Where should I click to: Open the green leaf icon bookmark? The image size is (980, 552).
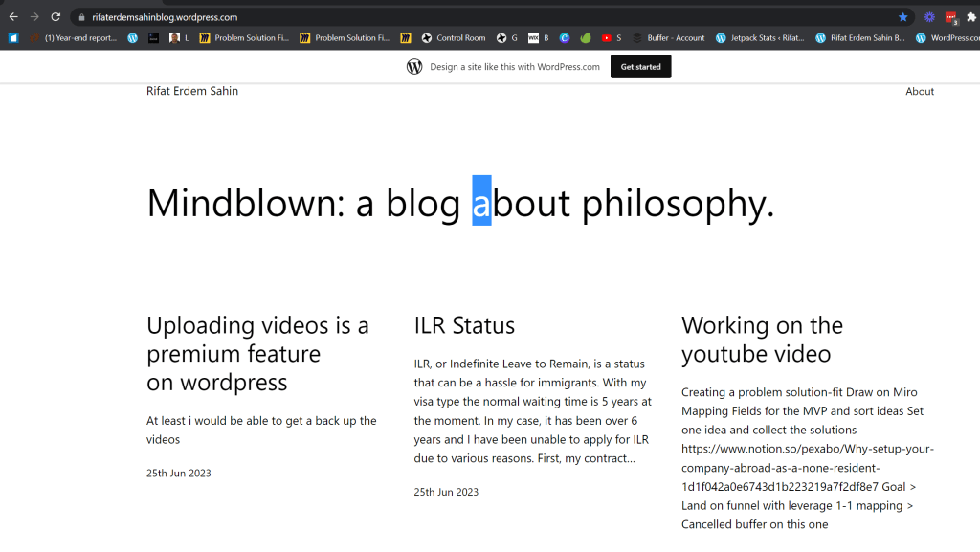(586, 38)
